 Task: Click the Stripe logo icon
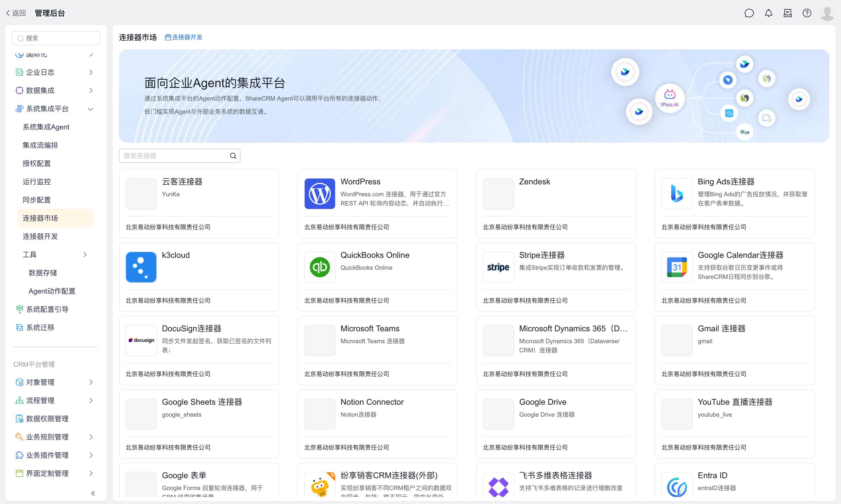pos(498,267)
